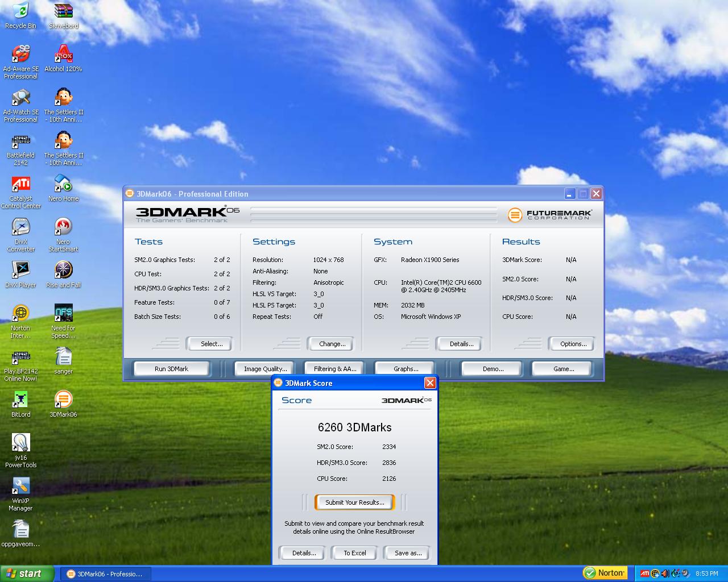Open the 3DMark06 desktop shortcut

[63, 404]
